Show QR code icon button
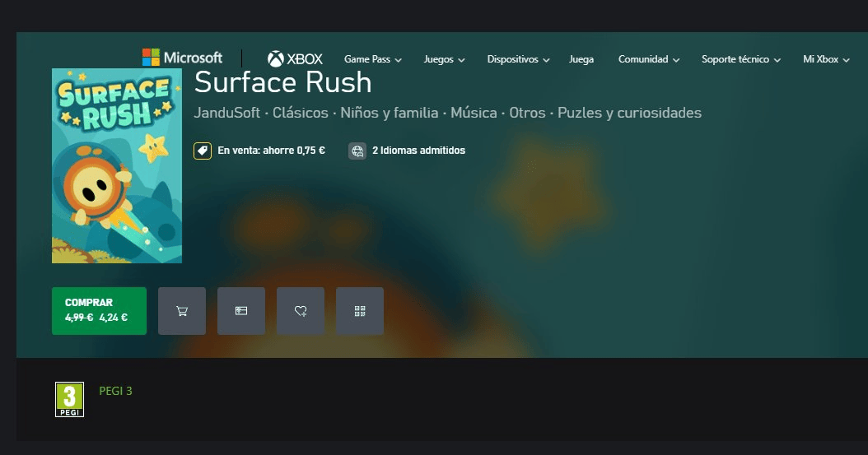Screen dimensions: 868x455 [x=359, y=311]
